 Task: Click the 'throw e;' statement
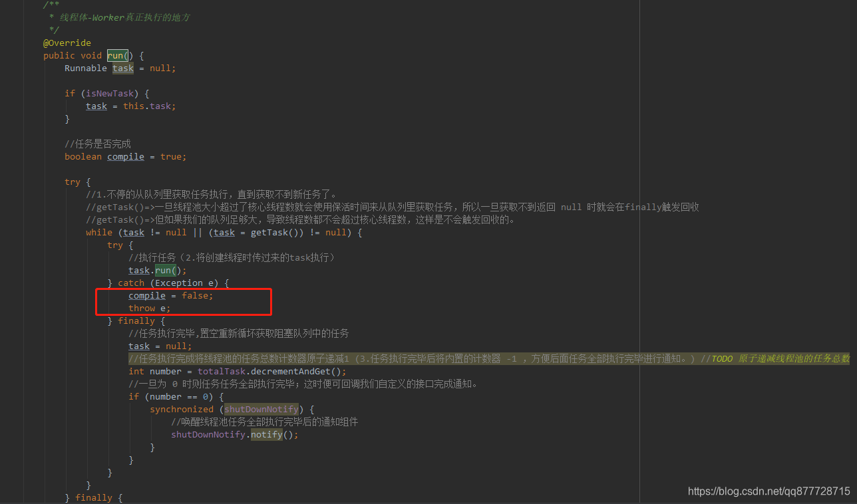coord(150,308)
